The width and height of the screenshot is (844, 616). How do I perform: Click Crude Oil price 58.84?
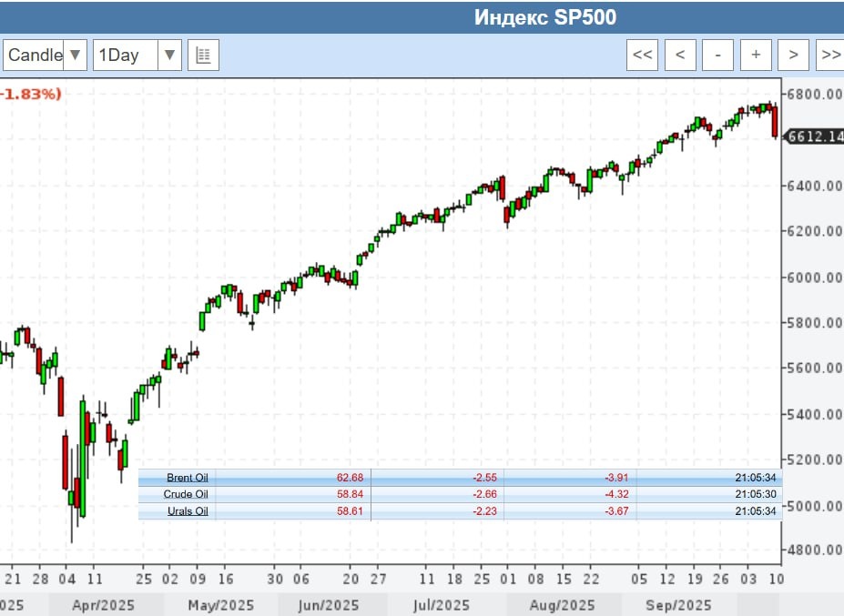pos(350,494)
